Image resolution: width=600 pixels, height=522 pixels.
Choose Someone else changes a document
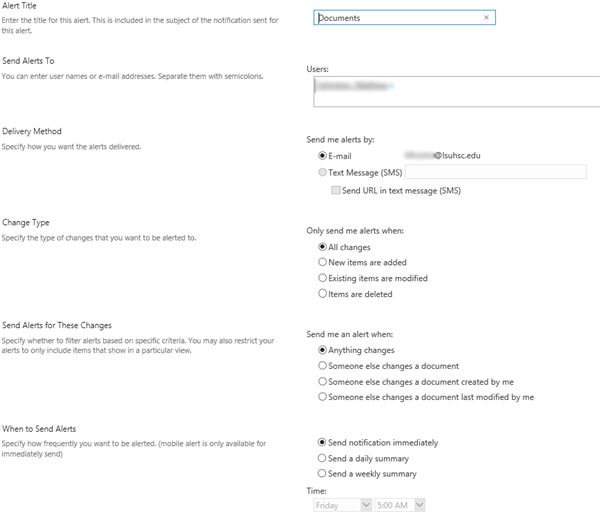click(x=322, y=366)
